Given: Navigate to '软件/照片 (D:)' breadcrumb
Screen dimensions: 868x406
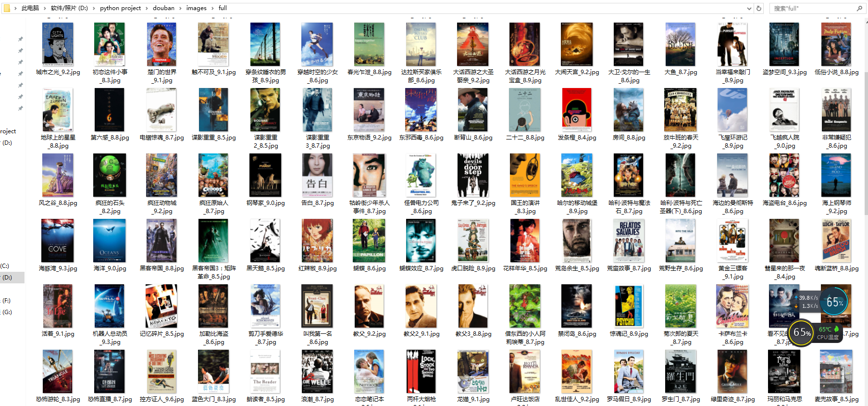Looking at the screenshot, I should tap(69, 8).
